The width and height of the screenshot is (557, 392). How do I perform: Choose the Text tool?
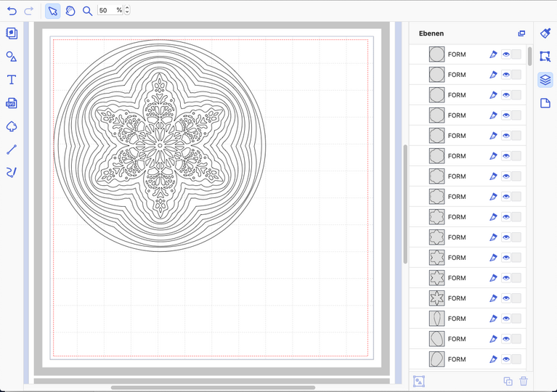pyautogui.click(x=12, y=80)
